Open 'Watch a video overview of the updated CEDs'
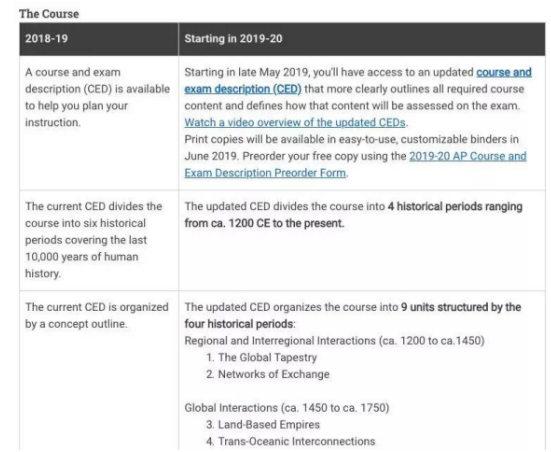Viewport: 551px width, 452px height. [295, 123]
